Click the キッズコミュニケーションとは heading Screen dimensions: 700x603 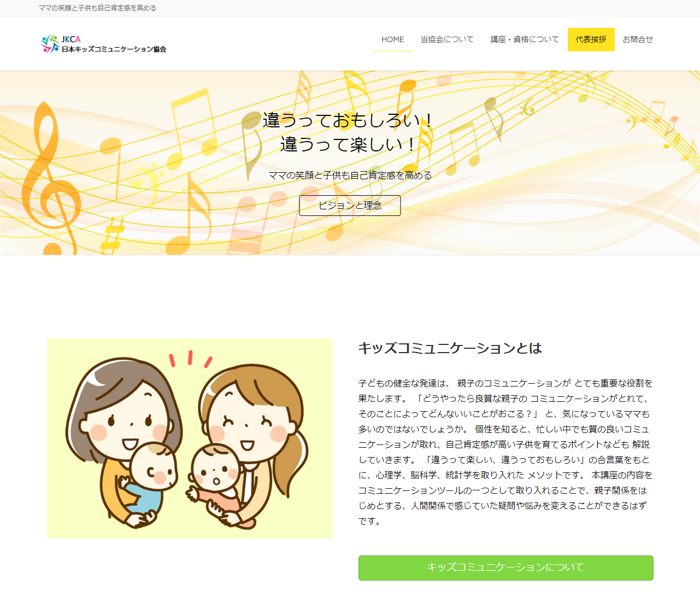click(450, 348)
